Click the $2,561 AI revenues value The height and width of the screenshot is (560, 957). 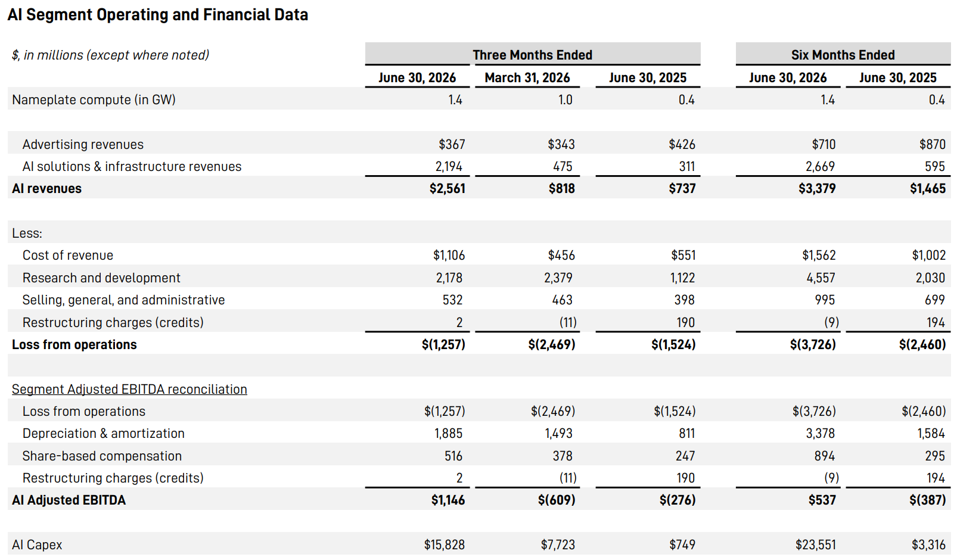pyautogui.click(x=447, y=189)
